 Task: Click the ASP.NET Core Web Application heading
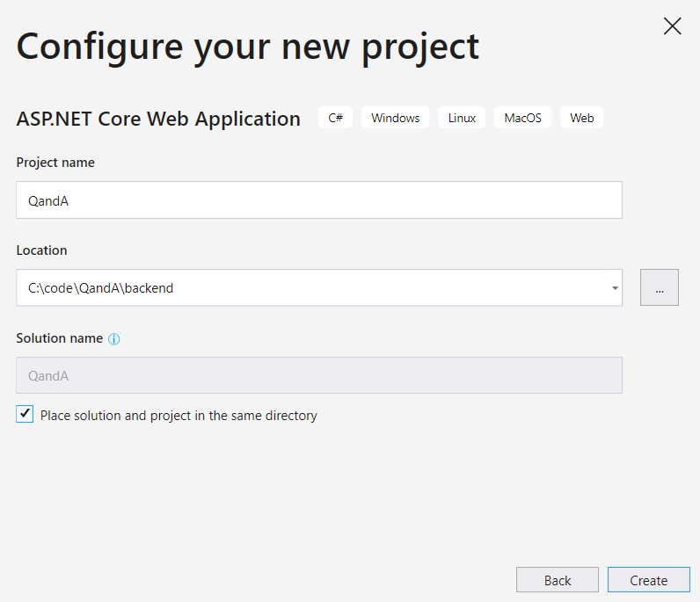[158, 119]
